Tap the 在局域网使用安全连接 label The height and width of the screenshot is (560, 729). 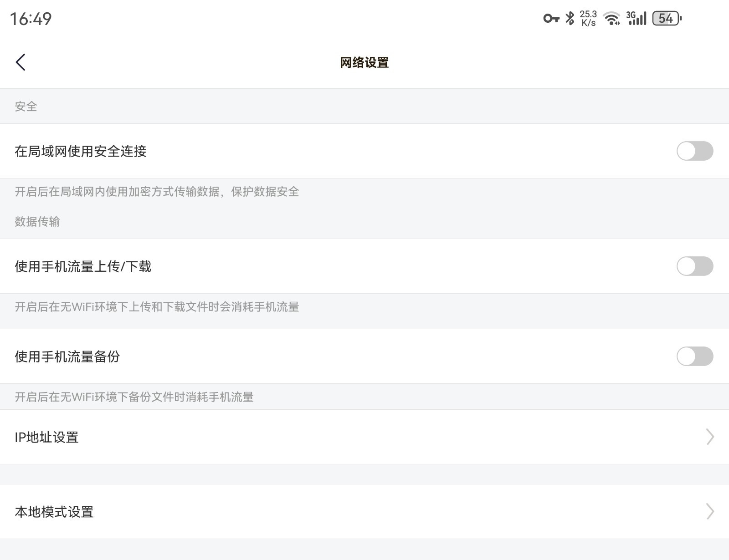point(81,151)
